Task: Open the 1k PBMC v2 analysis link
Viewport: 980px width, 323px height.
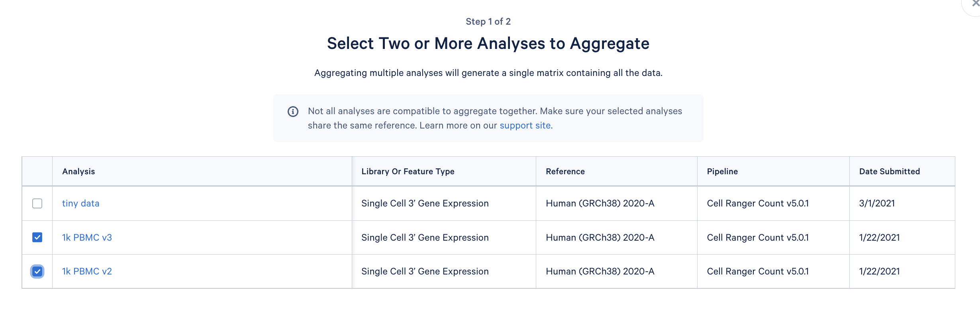Action: click(87, 271)
